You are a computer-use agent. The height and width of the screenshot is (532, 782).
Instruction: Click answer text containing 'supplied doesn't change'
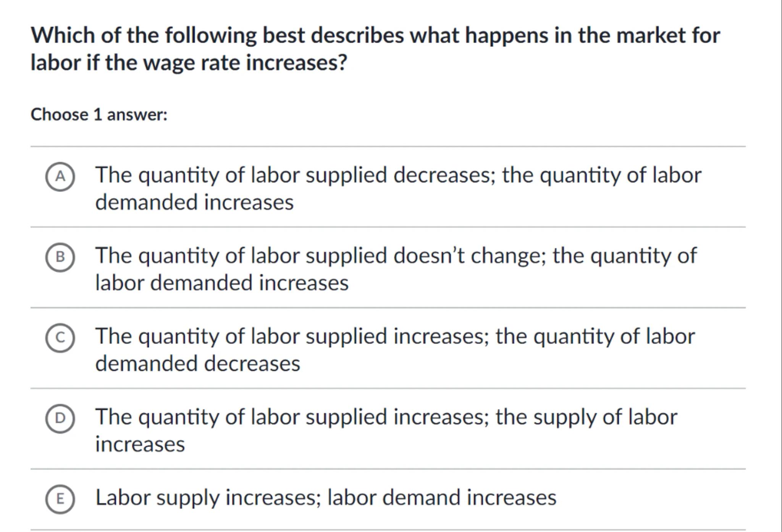pos(396,256)
